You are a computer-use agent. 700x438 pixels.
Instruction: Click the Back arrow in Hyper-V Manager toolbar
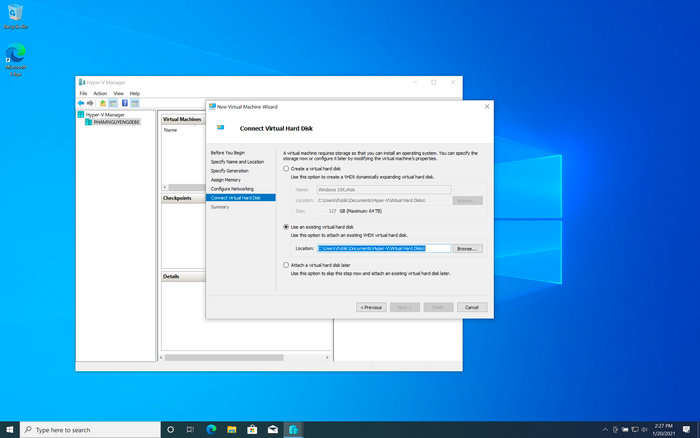81,103
